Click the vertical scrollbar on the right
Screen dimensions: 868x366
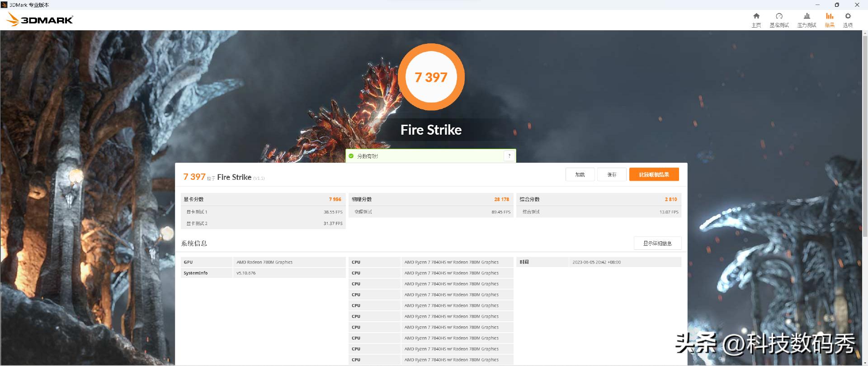tap(865, 181)
